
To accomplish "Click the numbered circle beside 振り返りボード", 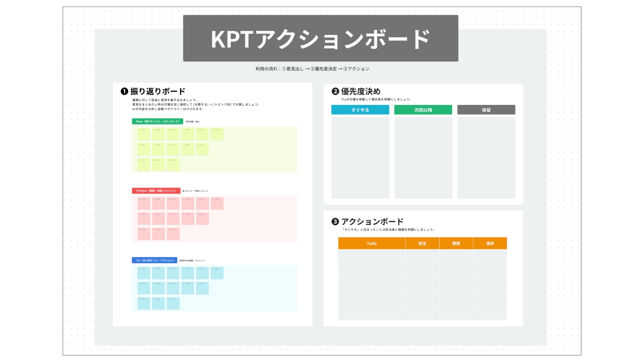I will pos(124,92).
